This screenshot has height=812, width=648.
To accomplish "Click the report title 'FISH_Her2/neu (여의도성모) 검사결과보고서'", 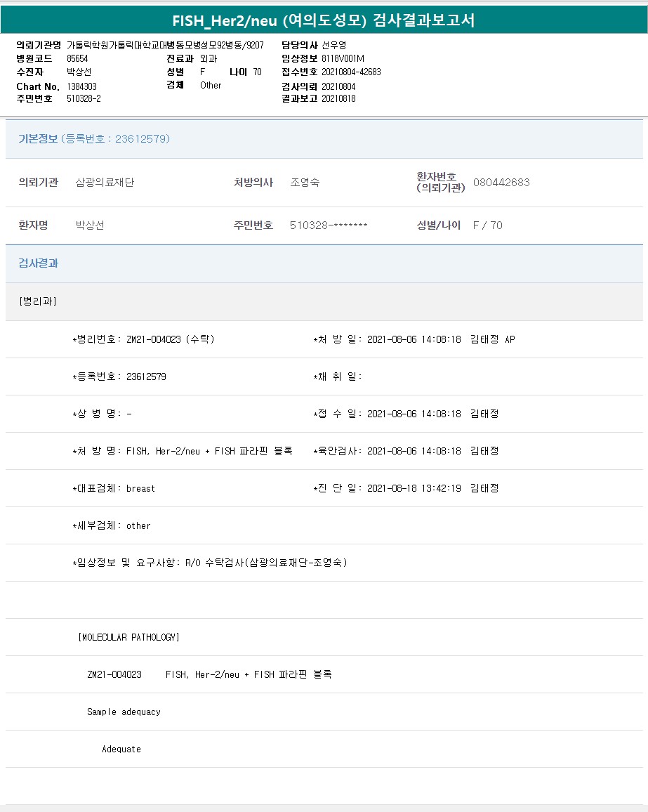I will [x=324, y=20].
